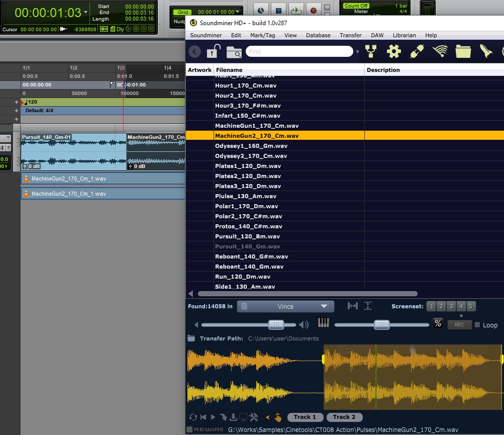The image size is (504, 435).
Task: Open the fork-shaped routing icon
Action: pyautogui.click(x=371, y=51)
